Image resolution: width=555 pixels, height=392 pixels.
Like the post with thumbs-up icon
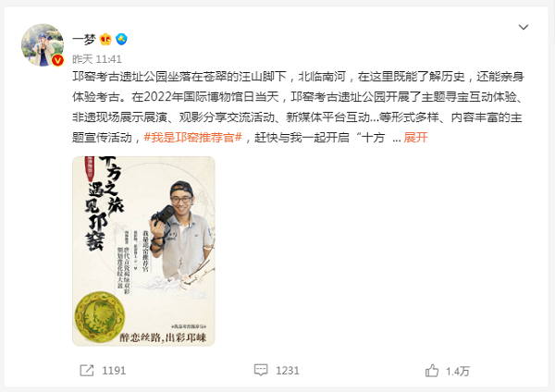point(432,371)
